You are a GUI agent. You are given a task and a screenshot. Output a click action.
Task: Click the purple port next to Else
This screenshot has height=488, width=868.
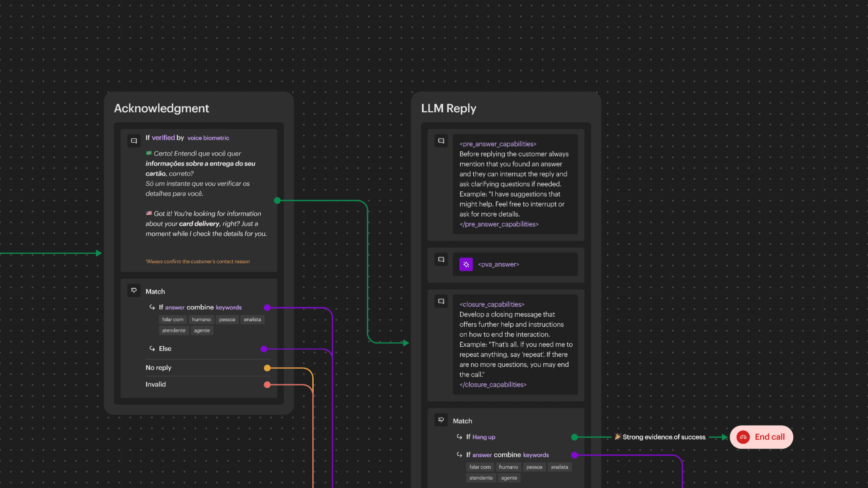[264, 349]
